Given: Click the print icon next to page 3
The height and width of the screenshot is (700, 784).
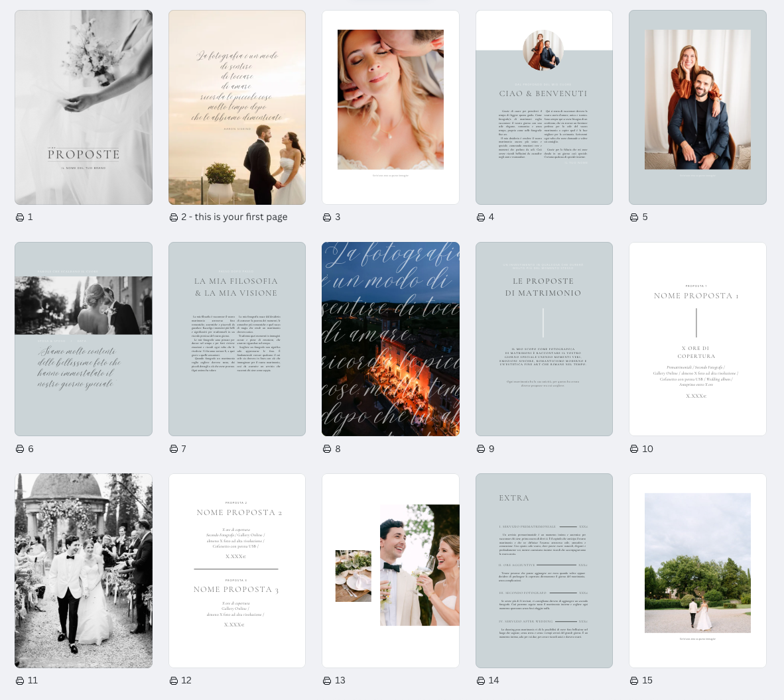Looking at the screenshot, I should pos(327,217).
